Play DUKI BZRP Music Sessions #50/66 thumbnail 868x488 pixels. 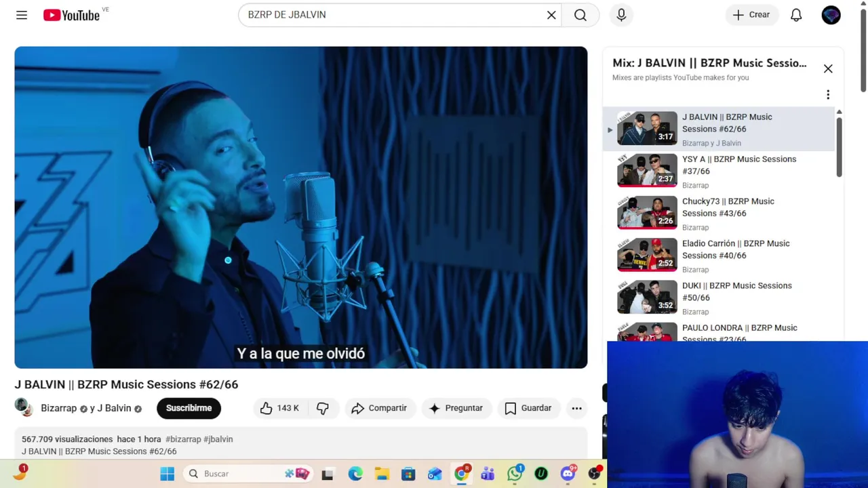pyautogui.click(x=647, y=297)
